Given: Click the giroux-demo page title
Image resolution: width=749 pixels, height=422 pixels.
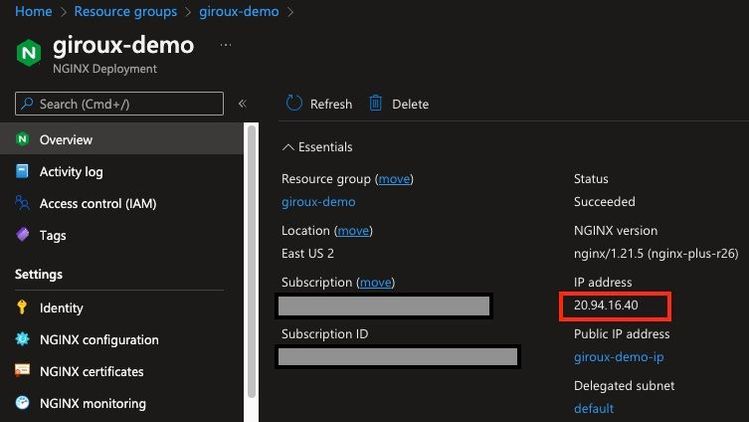Looking at the screenshot, I should (x=123, y=45).
